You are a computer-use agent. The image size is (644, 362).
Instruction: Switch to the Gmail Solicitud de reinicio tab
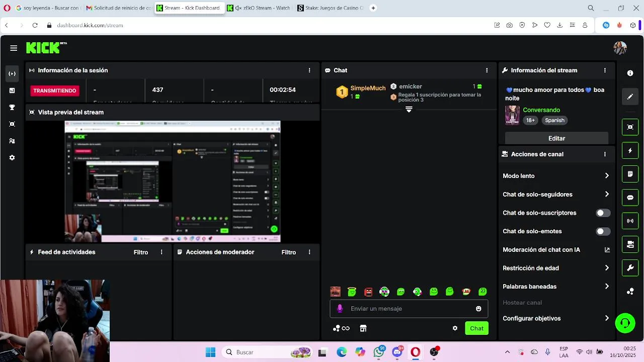click(x=118, y=8)
